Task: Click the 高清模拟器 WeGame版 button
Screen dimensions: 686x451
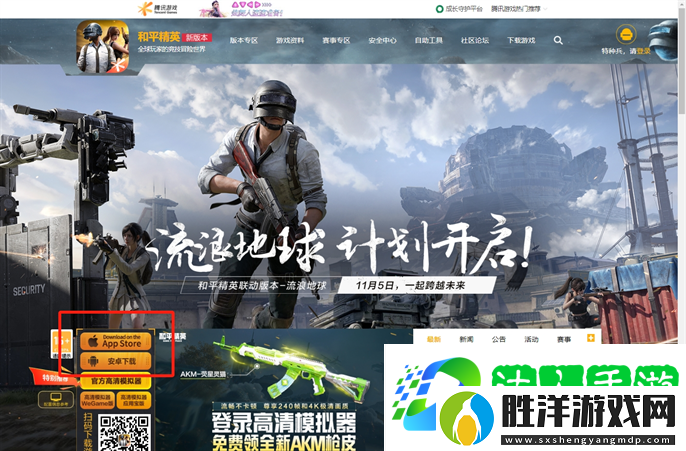Action: point(97,400)
